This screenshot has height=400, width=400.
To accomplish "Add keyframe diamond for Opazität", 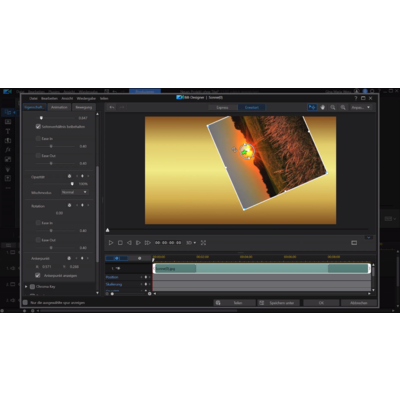I will click(x=82, y=176).
